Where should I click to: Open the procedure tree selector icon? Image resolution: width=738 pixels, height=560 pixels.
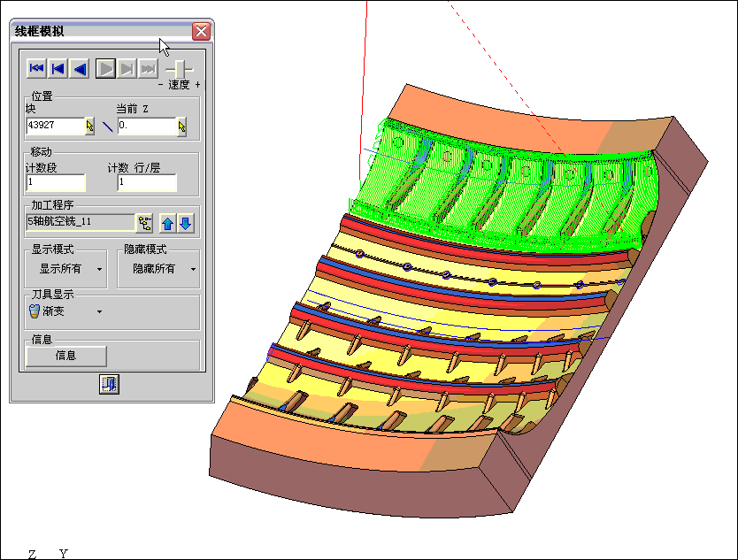click(x=144, y=223)
